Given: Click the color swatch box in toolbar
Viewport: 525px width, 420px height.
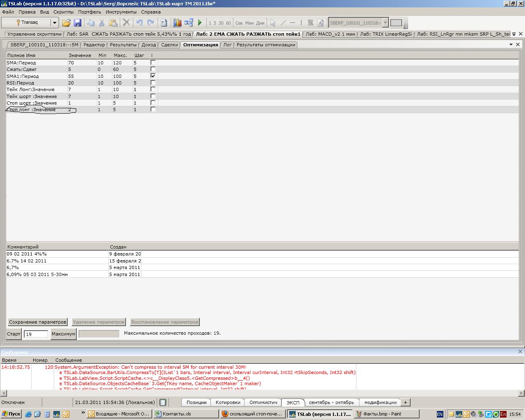Looking at the screenshot, I should click(396, 23).
